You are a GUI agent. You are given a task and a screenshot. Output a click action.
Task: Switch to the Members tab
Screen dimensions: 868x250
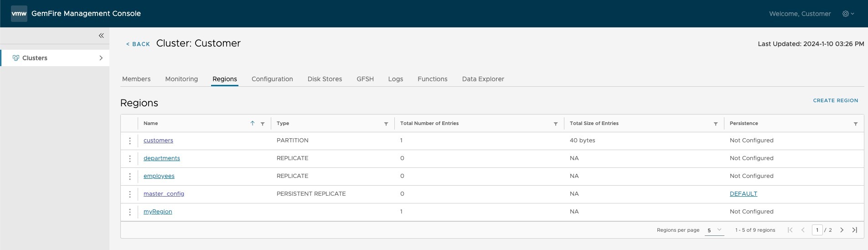136,79
